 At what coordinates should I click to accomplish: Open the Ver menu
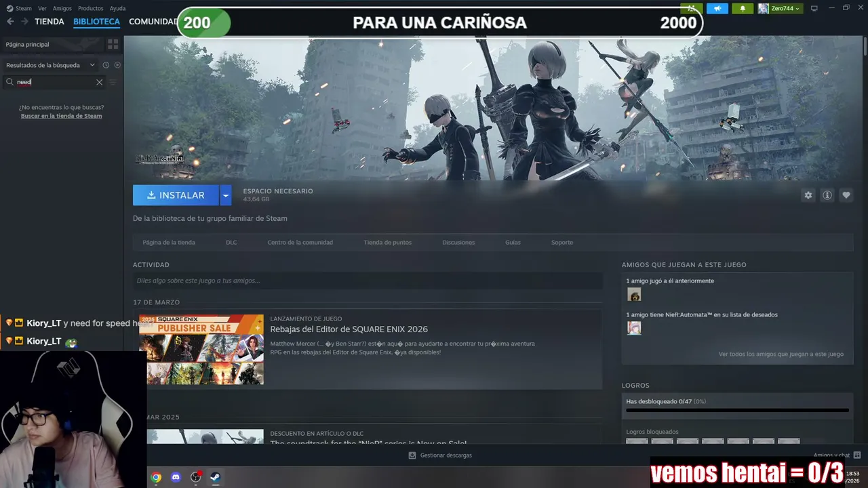pyautogui.click(x=42, y=8)
